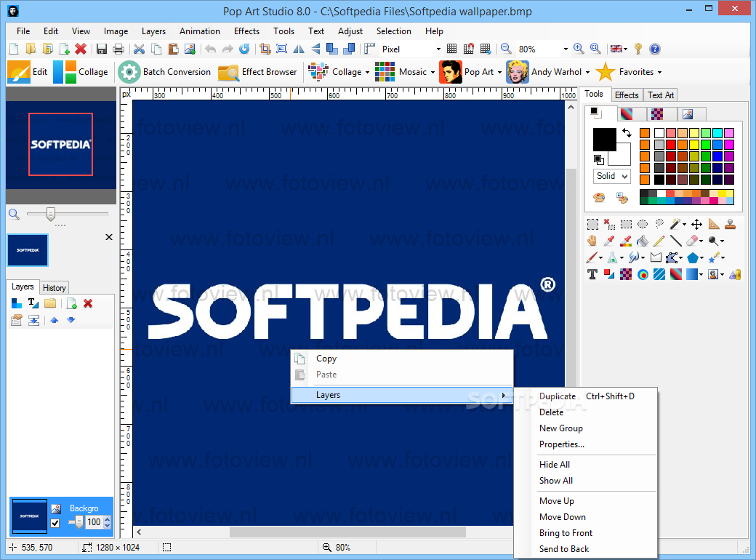The height and width of the screenshot is (560, 756).
Task: Toggle Background layer visibility checkbox
Action: (55, 524)
